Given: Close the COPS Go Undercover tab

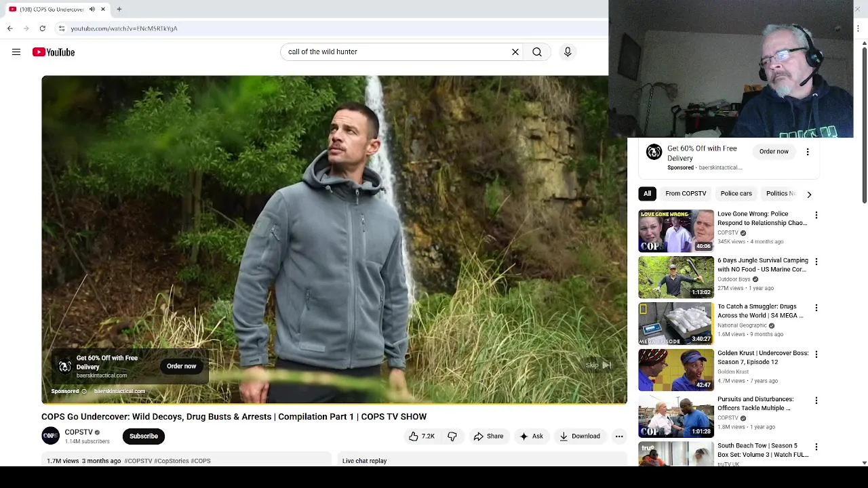Looking at the screenshot, I should coord(103,9).
